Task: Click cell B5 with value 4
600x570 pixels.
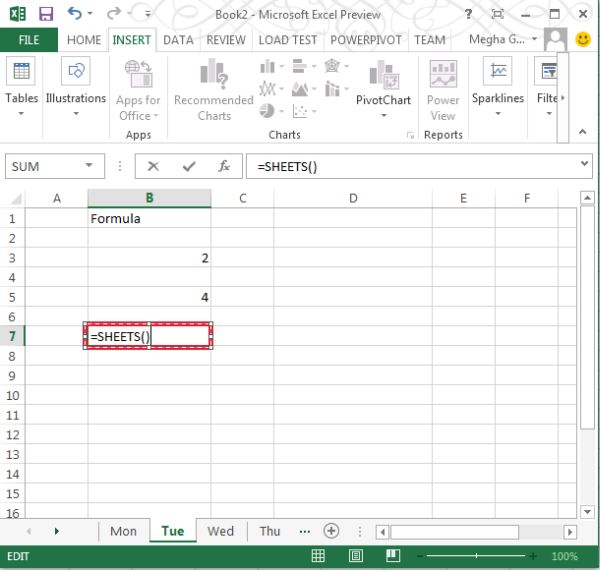Action: (149, 297)
